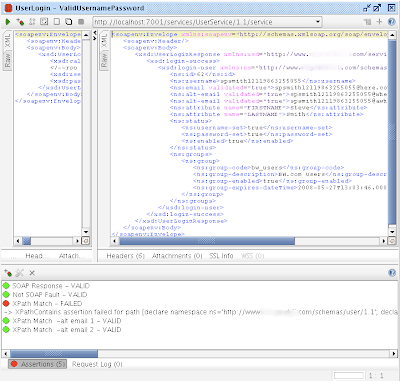Add assertion icon in top toolbar
This screenshot has height=381, width=400.
pos(20,22)
